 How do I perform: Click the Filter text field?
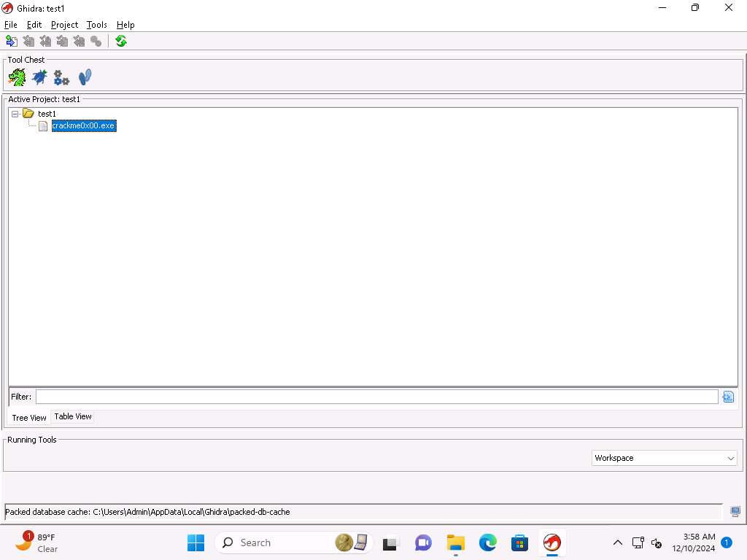(x=376, y=397)
